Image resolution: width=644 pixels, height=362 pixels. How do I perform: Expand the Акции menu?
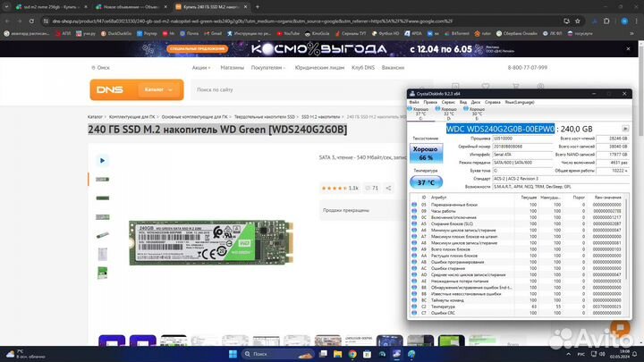pyautogui.click(x=201, y=68)
